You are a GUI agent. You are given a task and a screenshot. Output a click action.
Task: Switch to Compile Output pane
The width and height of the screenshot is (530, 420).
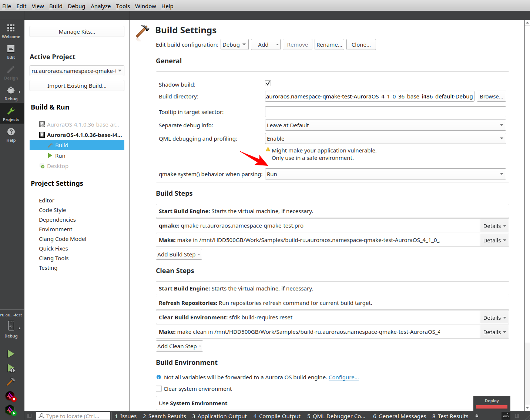[x=277, y=416]
